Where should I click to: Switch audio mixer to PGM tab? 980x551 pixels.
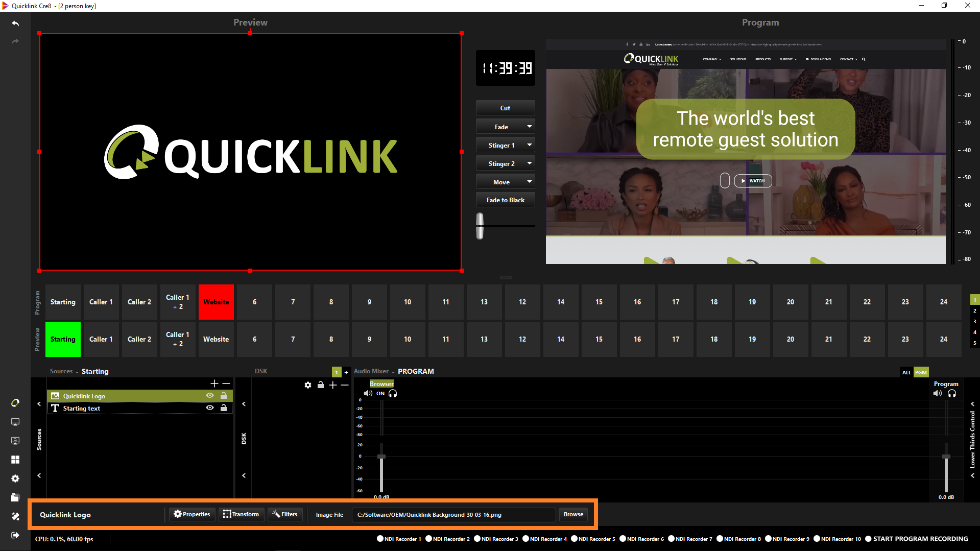(921, 372)
